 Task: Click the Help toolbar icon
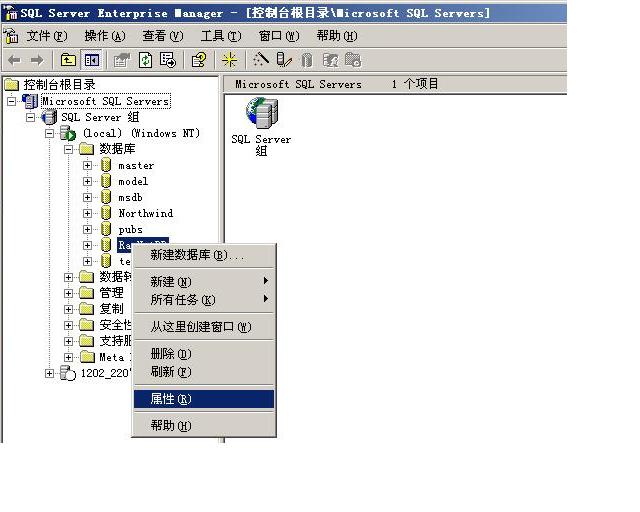pyautogui.click(x=199, y=60)
